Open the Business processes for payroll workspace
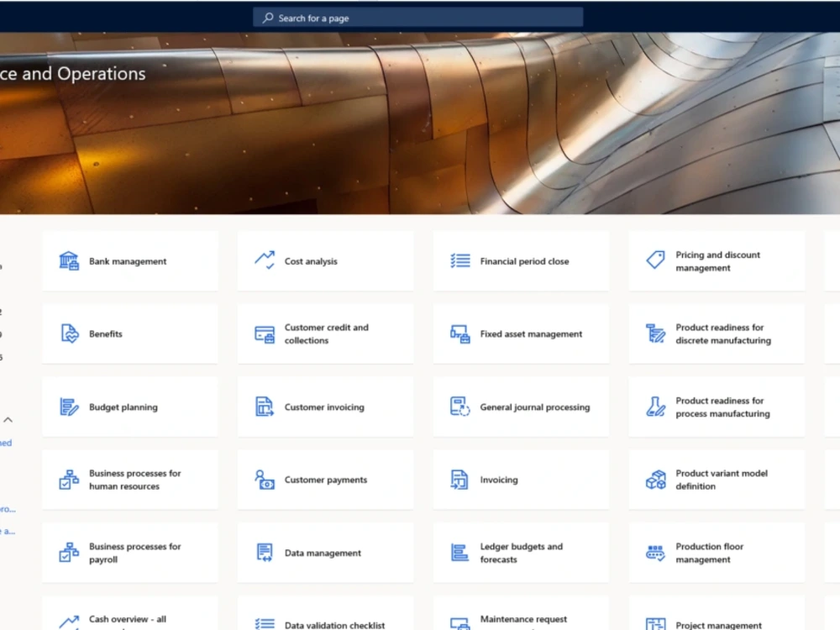The height and width of the screenshot is (630, 840). (130, 553)
